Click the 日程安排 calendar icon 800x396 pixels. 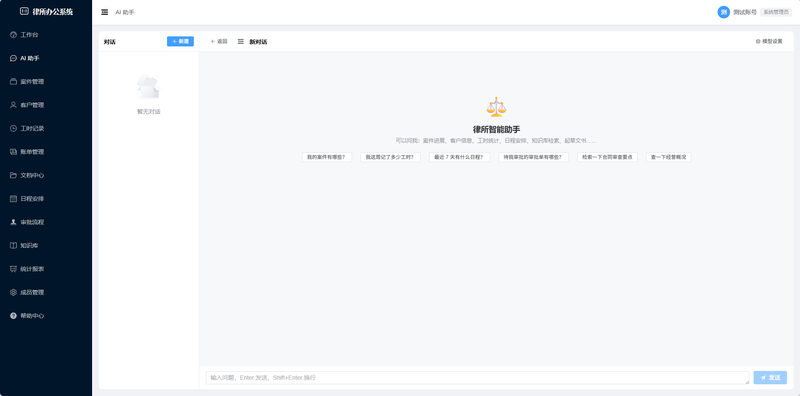tap(13, 199)
